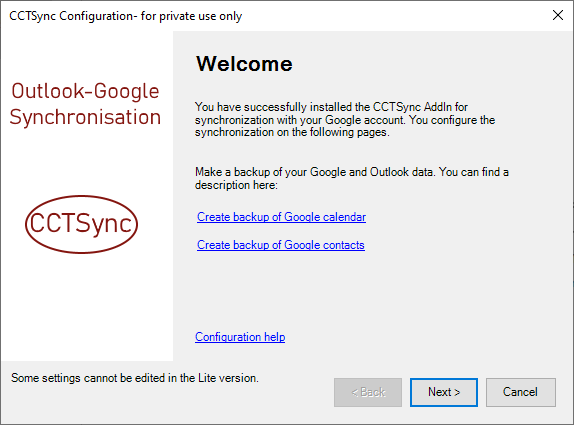The image size is (574, 425).
Task: Open the Configuration help link
Action: pyautogui.click(x=240, y=336)
